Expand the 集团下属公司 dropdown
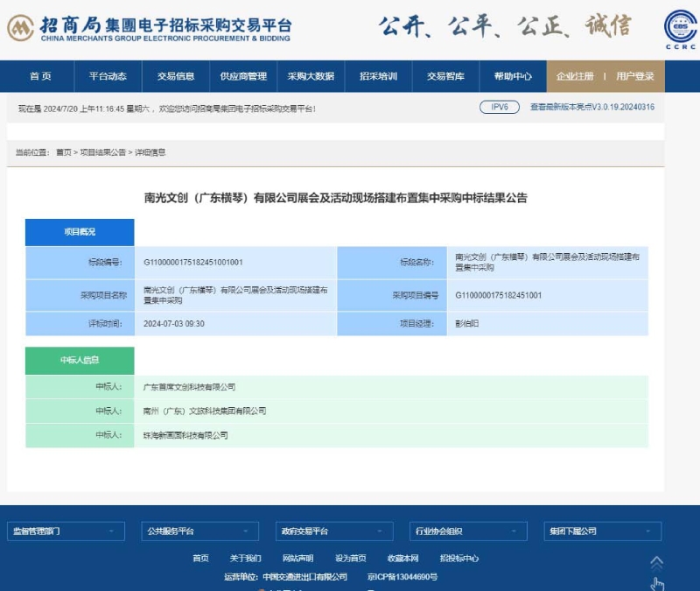The image size is (700, 591). 603,531
